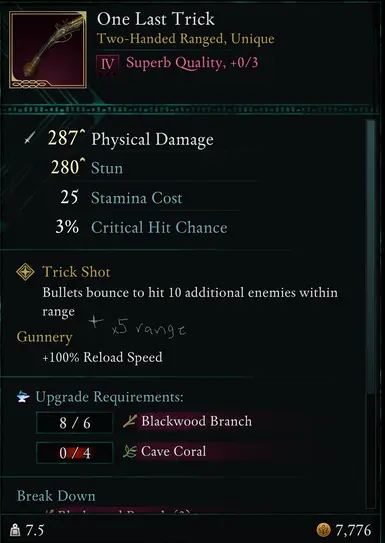Click the anvil icon by Upgrade Requirements
The image size is (385, 543).
[23, 397]
